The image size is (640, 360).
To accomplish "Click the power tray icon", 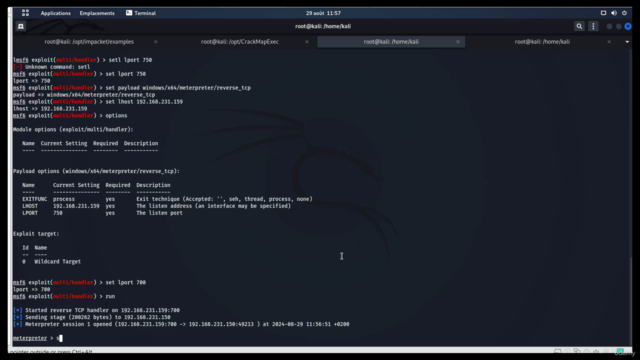I will click(x=624, y=13).
